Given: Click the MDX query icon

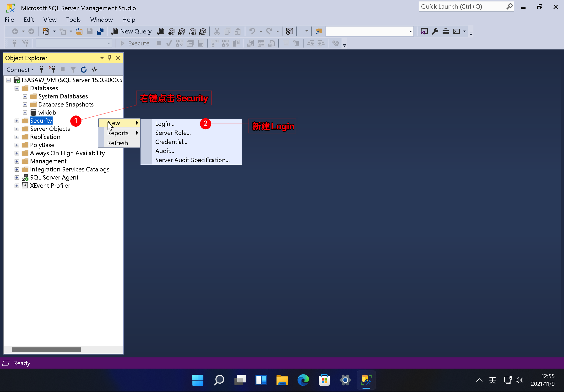Looking at the screenshot, I should click(x=171, y=31).
